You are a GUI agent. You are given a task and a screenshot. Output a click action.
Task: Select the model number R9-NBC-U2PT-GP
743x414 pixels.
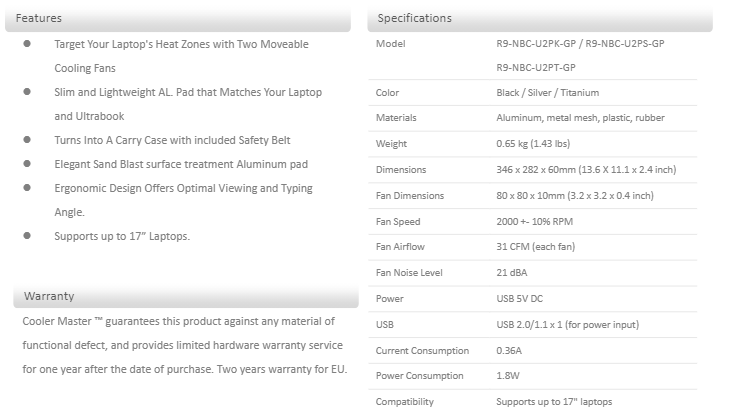pyautogui.click(x=535, y=67)
